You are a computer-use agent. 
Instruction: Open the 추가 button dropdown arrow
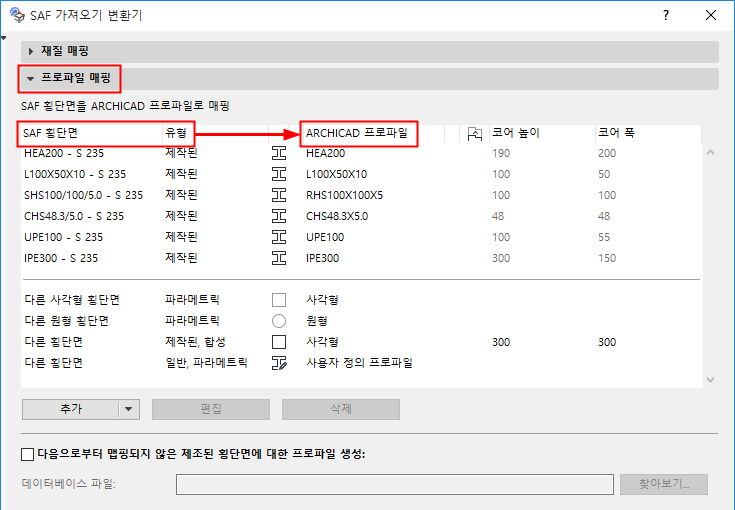pyautogui.click(x=129, y=409)
